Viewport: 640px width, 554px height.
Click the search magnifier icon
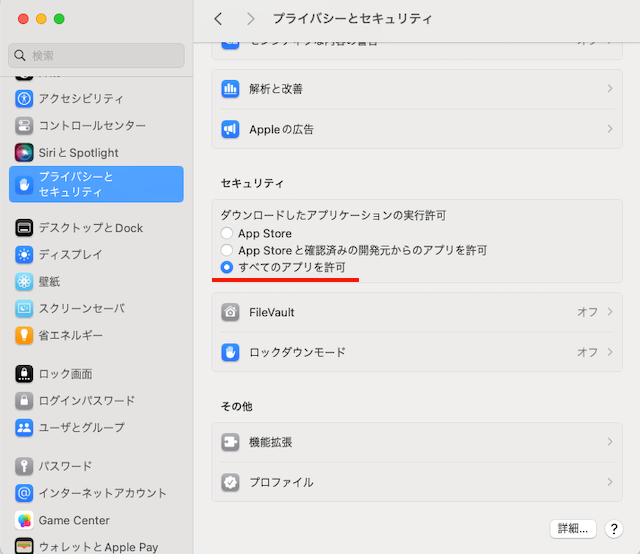click(20, 56)
